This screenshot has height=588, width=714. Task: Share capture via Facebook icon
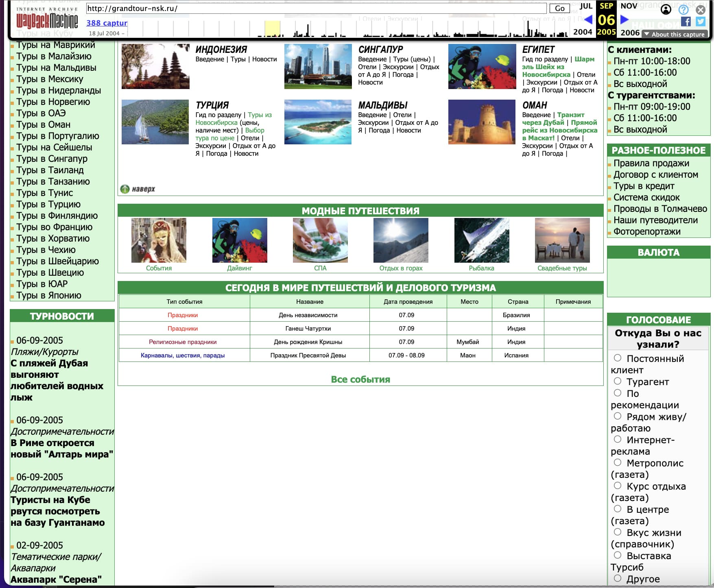(686, 22)
